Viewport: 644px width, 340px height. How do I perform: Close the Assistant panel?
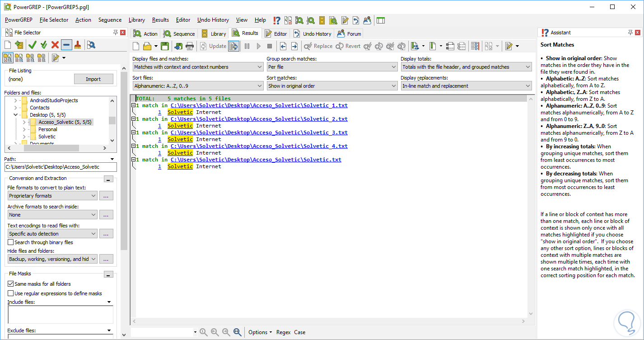click(638, 33)
